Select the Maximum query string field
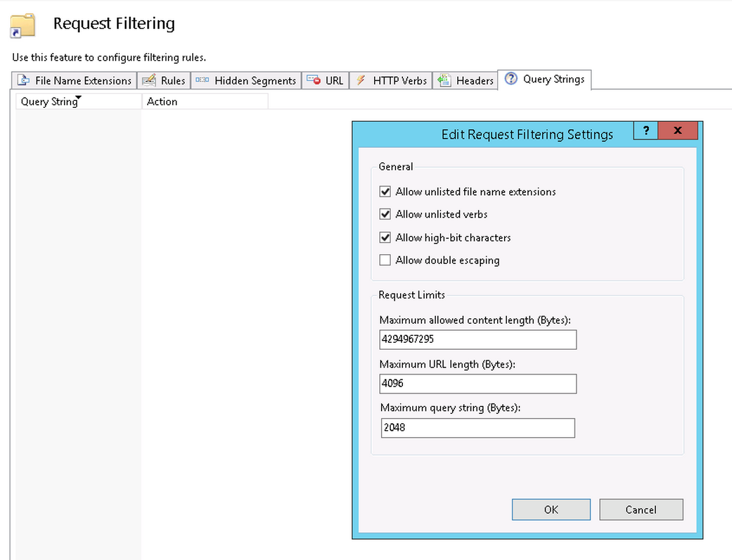The height and width of the screenshot is (560, 732). [477, 428]
